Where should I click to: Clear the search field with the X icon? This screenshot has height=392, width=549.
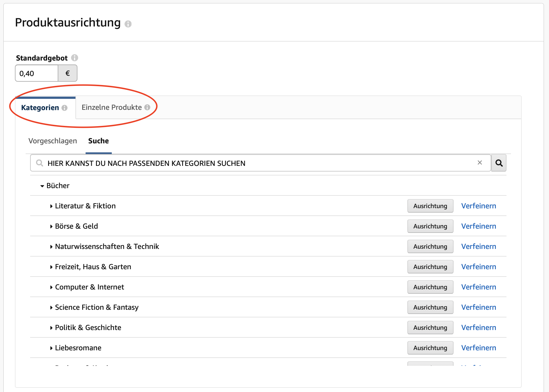point(479,163)
